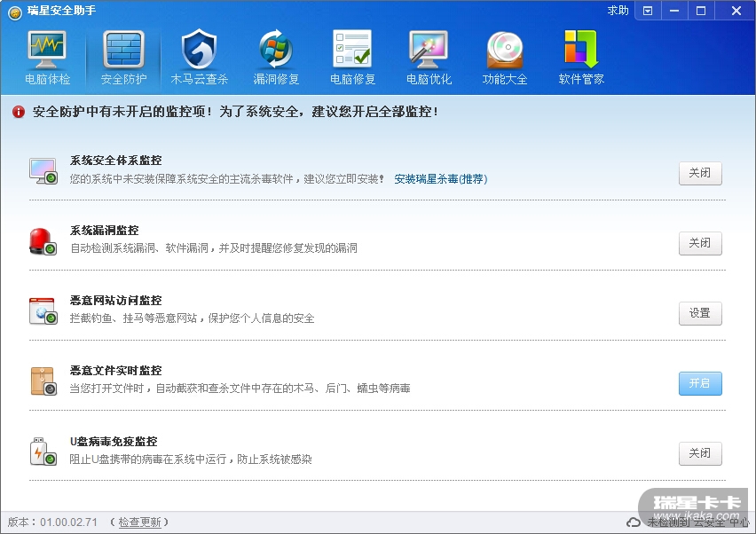Image resolution: width=756 pixels, height=534 pixels.
Task: Select the 安全防护 firewall icon
Action: 123,51
